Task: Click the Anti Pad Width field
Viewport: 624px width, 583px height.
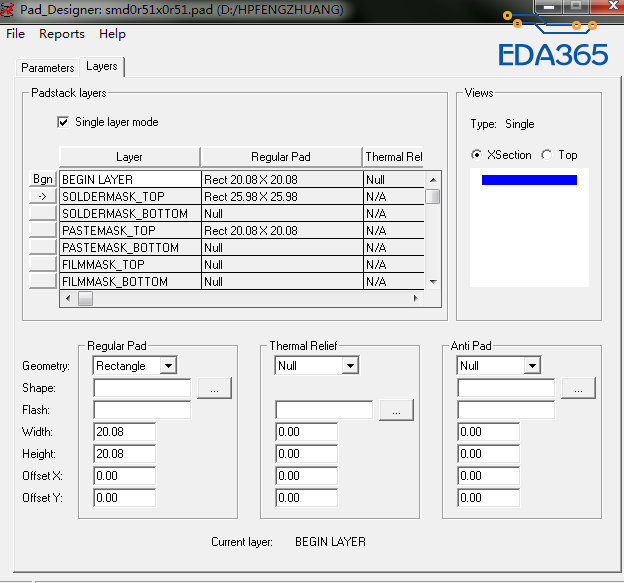Action: tap(488, 432)
